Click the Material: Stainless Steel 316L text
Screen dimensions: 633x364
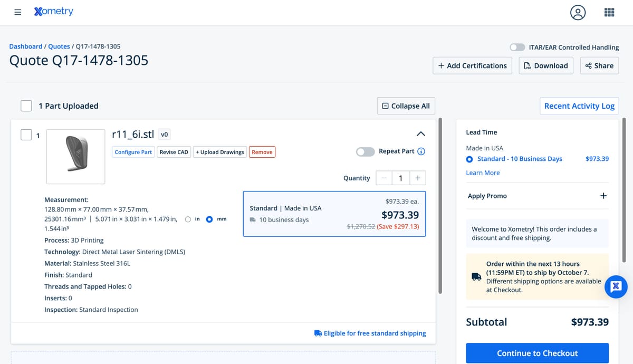(x=87, y=263)
